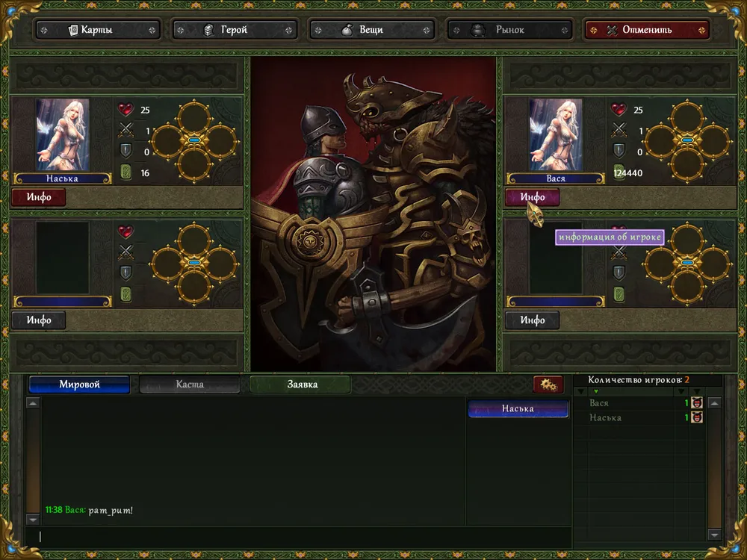
Task: Click the heart health icon in Наська's panel
Action: coord(125,110)
